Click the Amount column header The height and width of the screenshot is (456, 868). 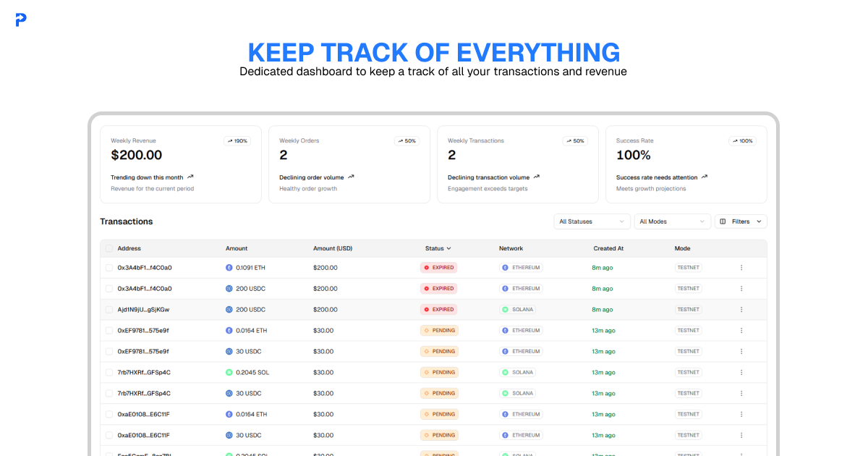click(x=237, y=248)
